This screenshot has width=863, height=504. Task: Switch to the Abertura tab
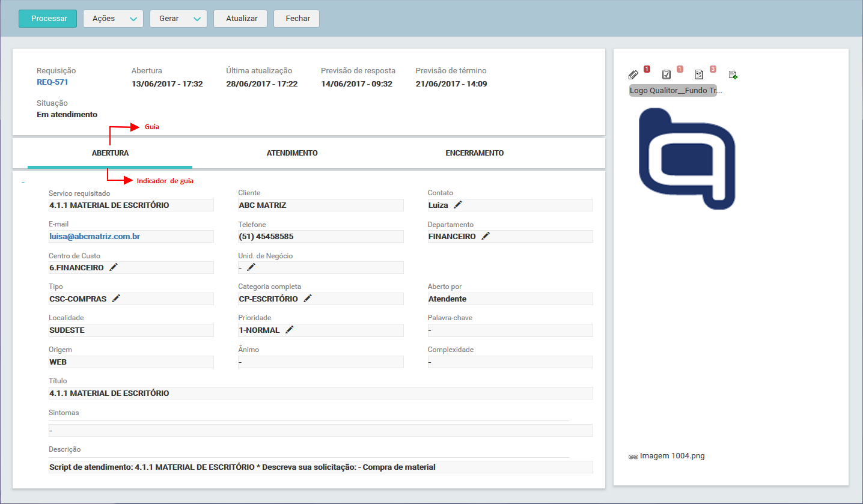click(110, 153)
